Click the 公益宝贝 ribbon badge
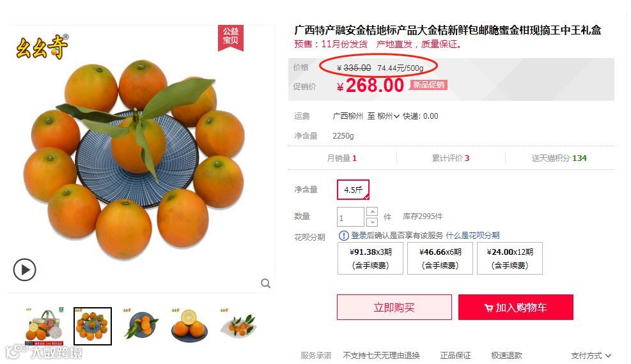 231,38
